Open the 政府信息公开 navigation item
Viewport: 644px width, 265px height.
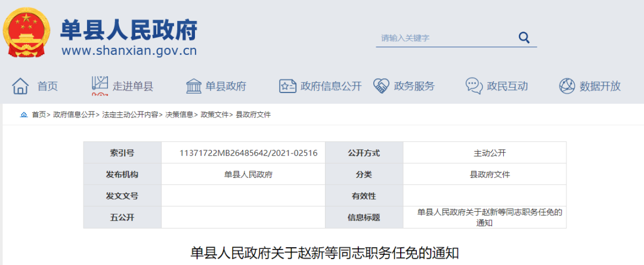pos(331,87)
